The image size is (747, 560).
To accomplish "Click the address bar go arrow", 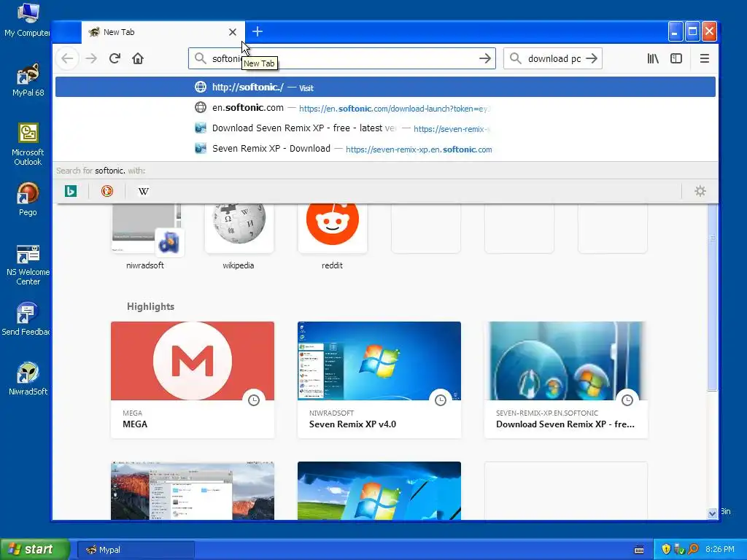I will tap(485, 58).
